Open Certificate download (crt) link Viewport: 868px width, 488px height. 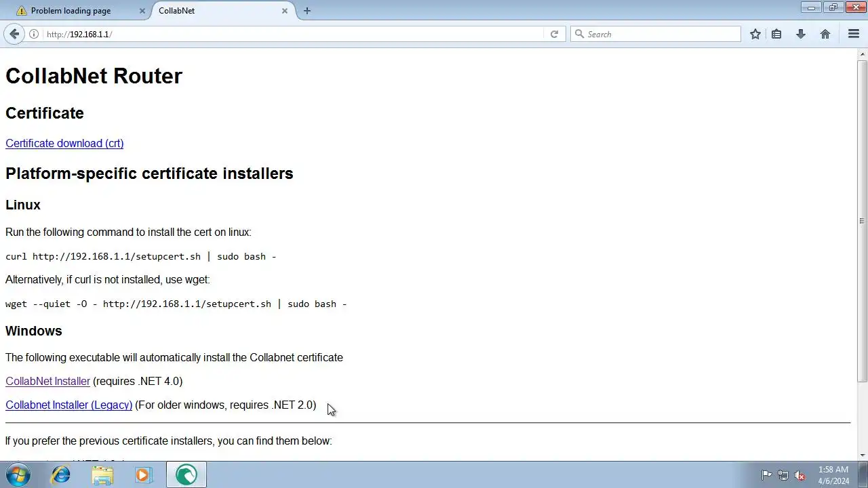pos(64,143)
